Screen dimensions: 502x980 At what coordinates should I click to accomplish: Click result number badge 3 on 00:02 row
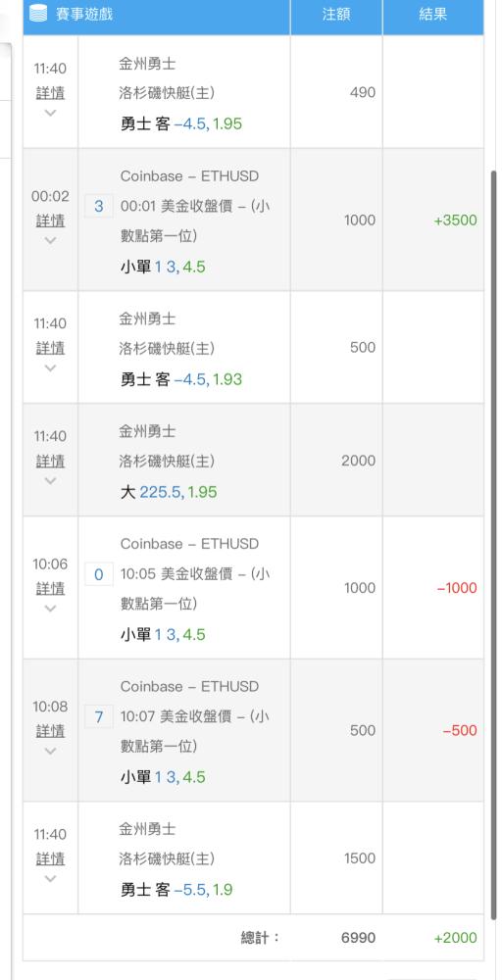tap(99, 206)
